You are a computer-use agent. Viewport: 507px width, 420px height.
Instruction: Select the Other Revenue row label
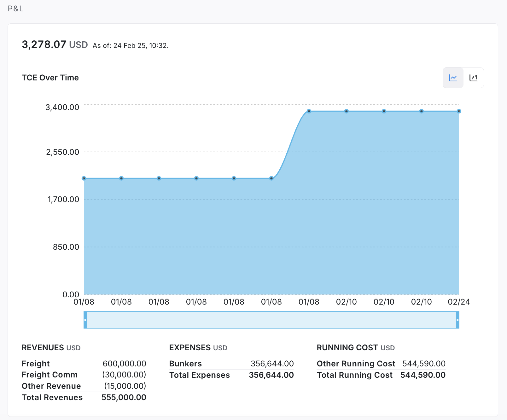point(51,386)
